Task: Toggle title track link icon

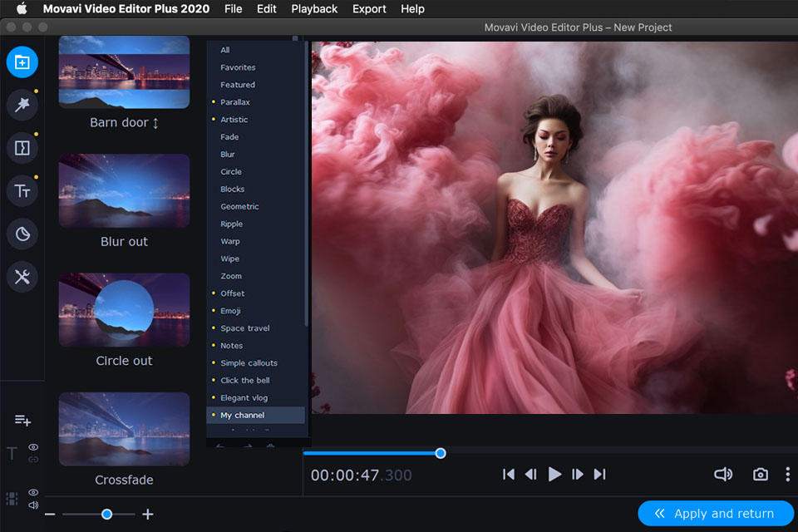Action: click(x=33, y=459)
